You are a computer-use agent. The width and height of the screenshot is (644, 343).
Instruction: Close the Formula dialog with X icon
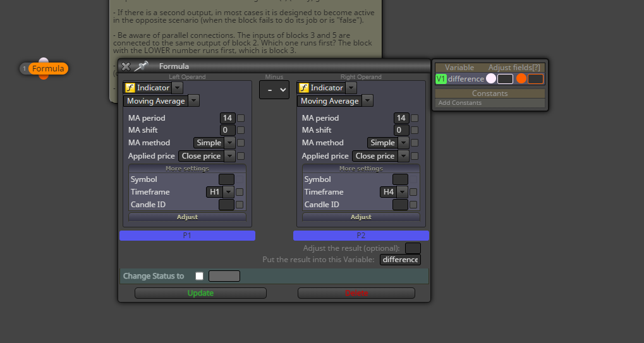pos(126,66)
